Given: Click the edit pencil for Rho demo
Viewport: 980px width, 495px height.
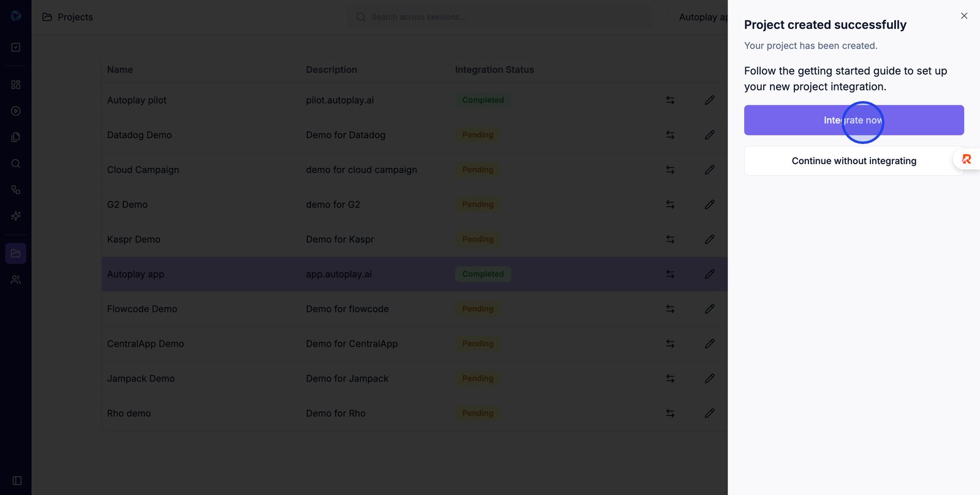Looking at the screenshot, I should pyautogui.click(x=709, y=414).
